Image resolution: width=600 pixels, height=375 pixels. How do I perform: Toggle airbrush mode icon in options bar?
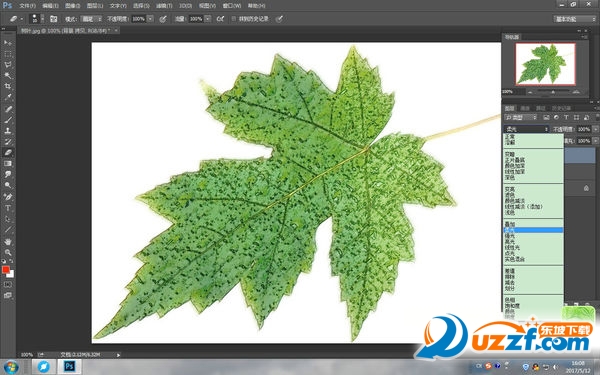[220, 18]
